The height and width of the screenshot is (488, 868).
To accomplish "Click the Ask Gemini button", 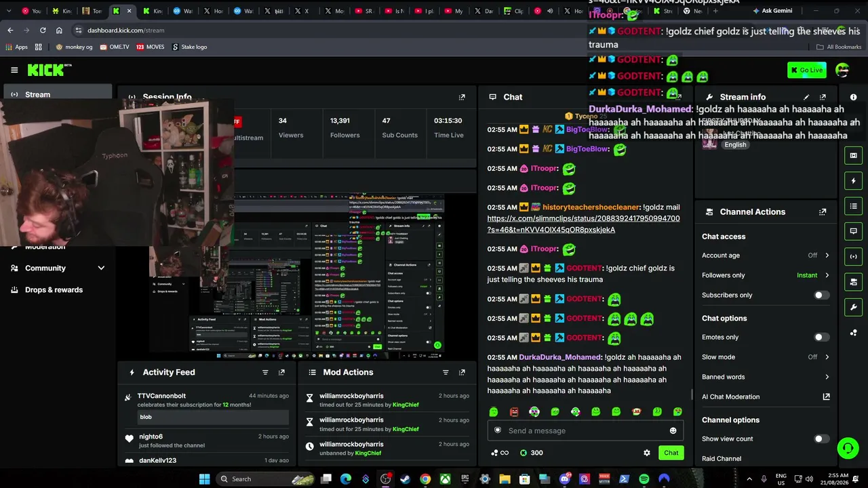I will point(772,11).
